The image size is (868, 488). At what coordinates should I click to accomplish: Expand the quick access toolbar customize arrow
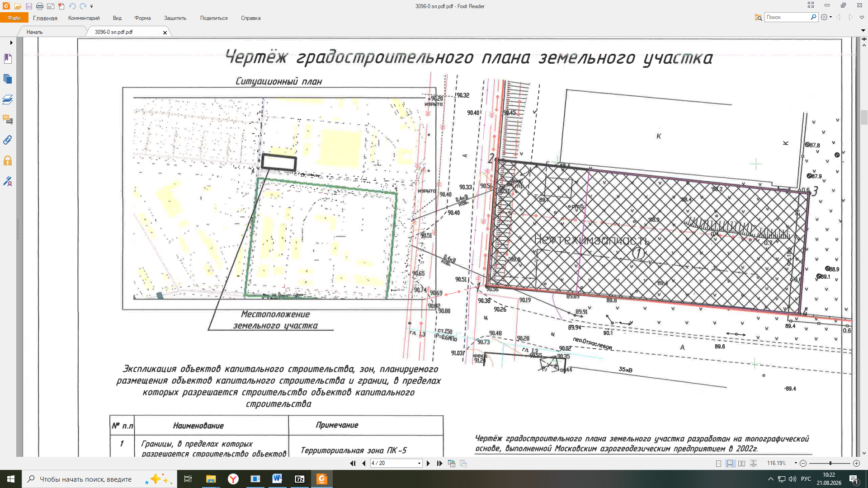pyautogui.click(x=92, y=6)
